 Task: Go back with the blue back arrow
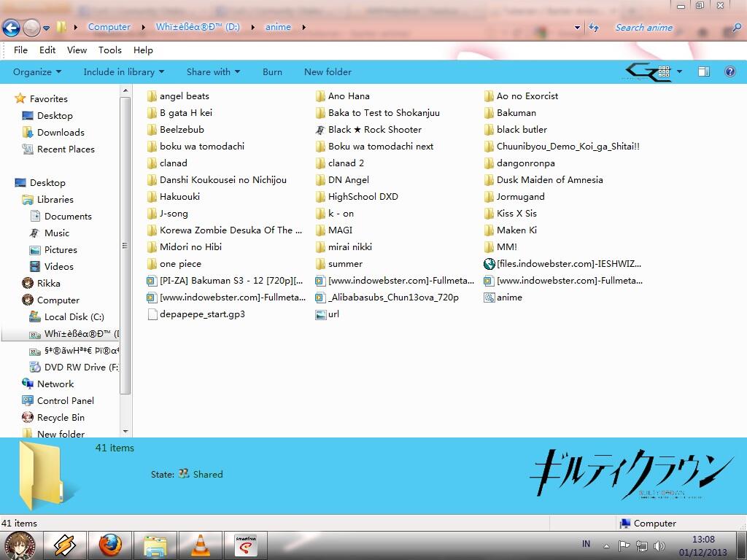pos(11,28)
